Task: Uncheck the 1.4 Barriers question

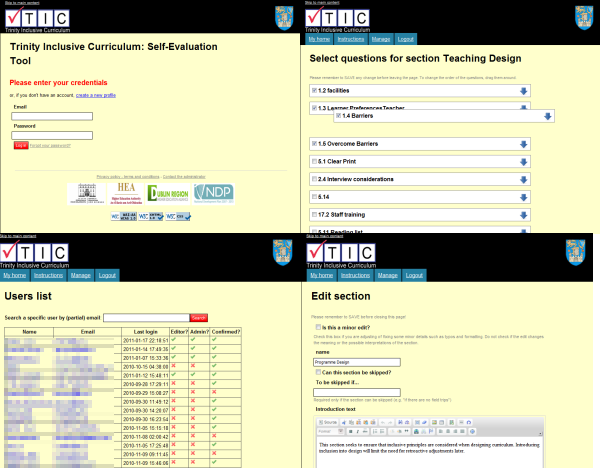Action: [x=339, y=116]
